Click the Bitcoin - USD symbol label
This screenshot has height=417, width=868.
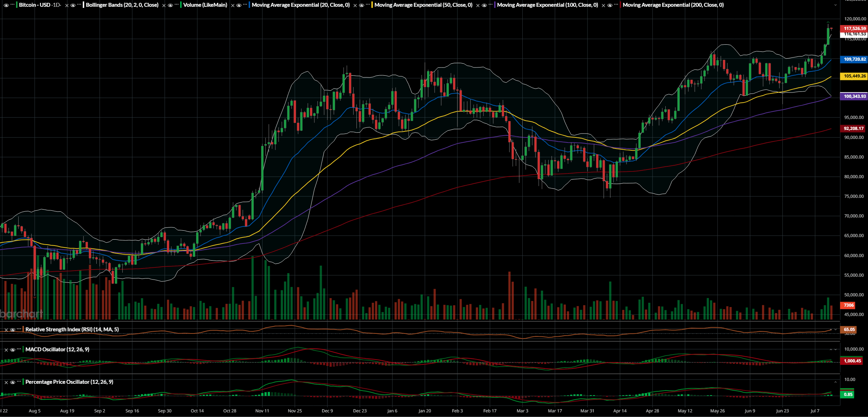[x=35, y=5]
